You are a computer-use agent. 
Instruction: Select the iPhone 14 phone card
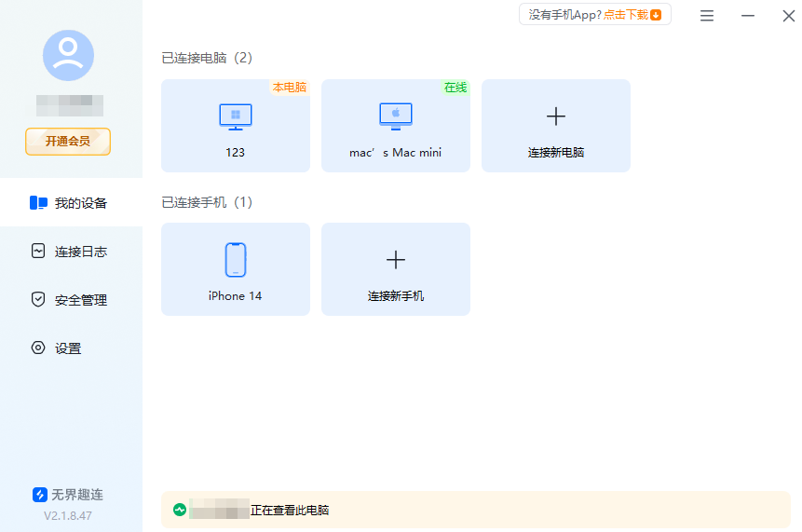[236, 269]
